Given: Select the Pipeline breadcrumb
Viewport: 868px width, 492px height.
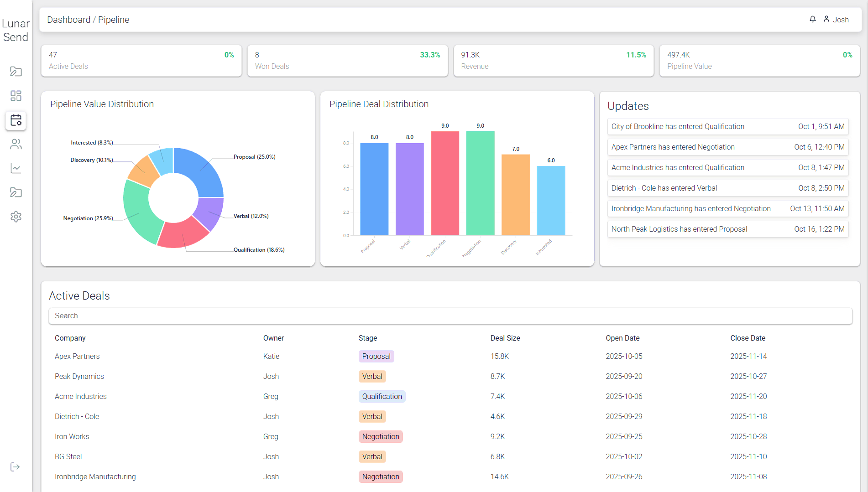Looking at the screenshot, I should [114, 20].
